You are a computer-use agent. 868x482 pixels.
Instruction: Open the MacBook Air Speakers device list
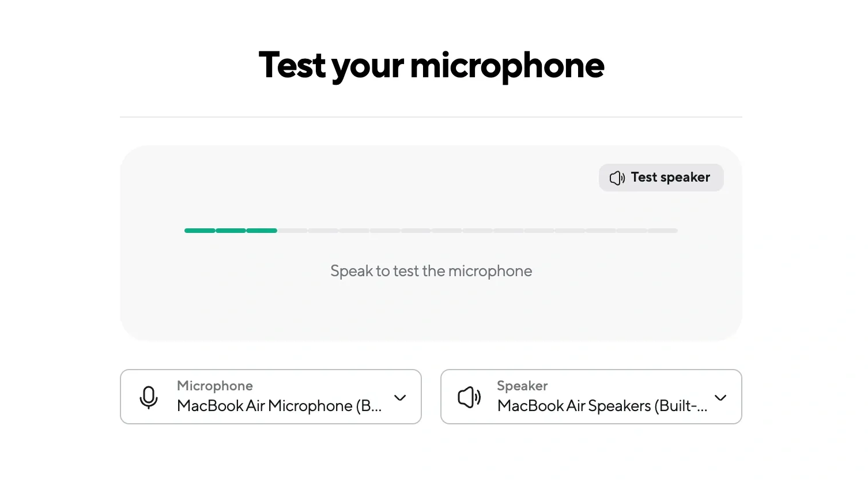pos(602,406)
